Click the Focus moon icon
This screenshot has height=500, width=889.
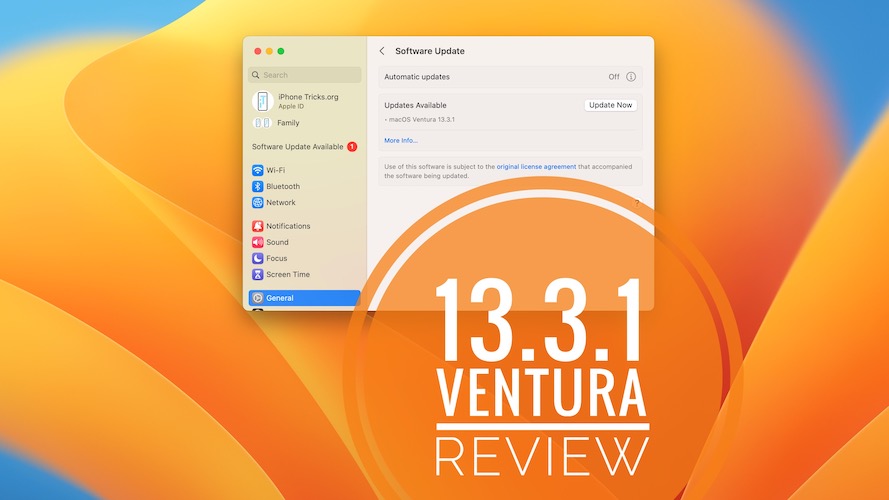(x=257, y=258)
